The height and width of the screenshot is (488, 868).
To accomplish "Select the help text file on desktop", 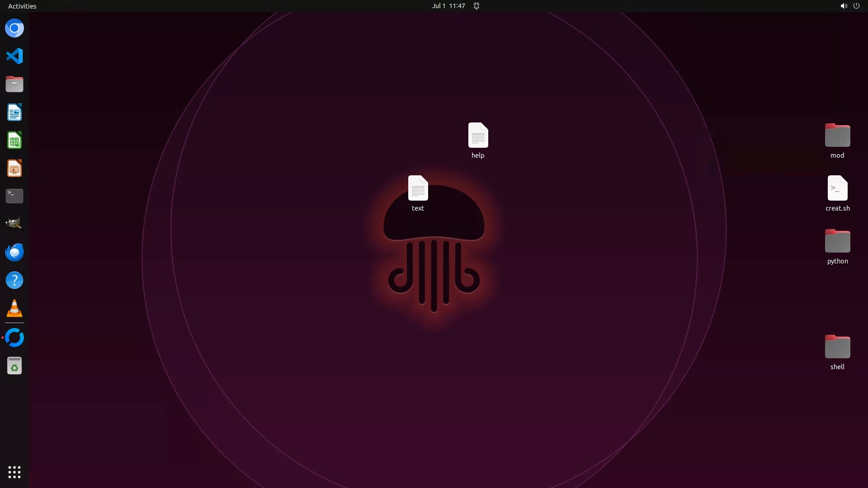I will pyautogui.click(x=478, y=136).
